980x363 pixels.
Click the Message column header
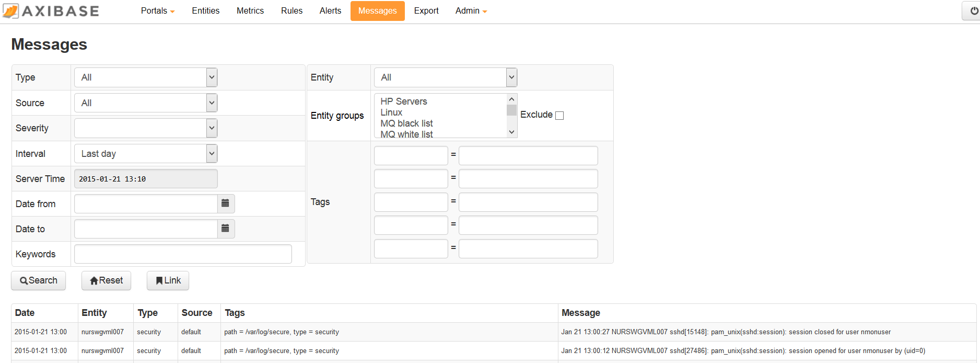click(x=581, y=313)
